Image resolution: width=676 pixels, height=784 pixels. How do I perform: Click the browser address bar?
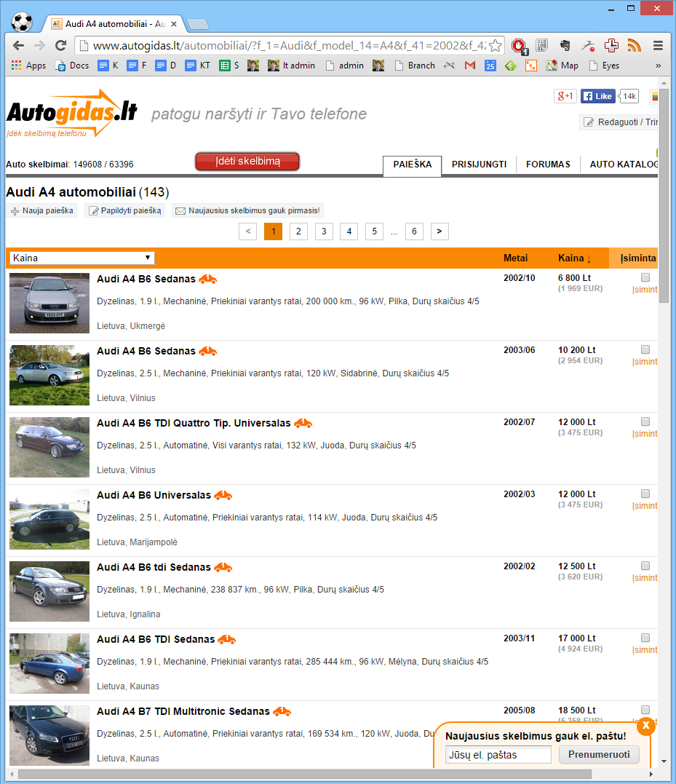coord(290,46)
